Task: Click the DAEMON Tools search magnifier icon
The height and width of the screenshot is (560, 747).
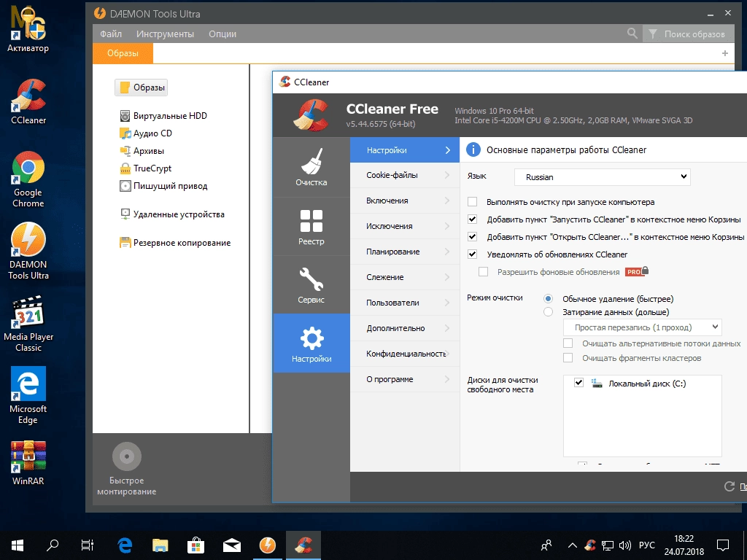Action: point(632,34)
